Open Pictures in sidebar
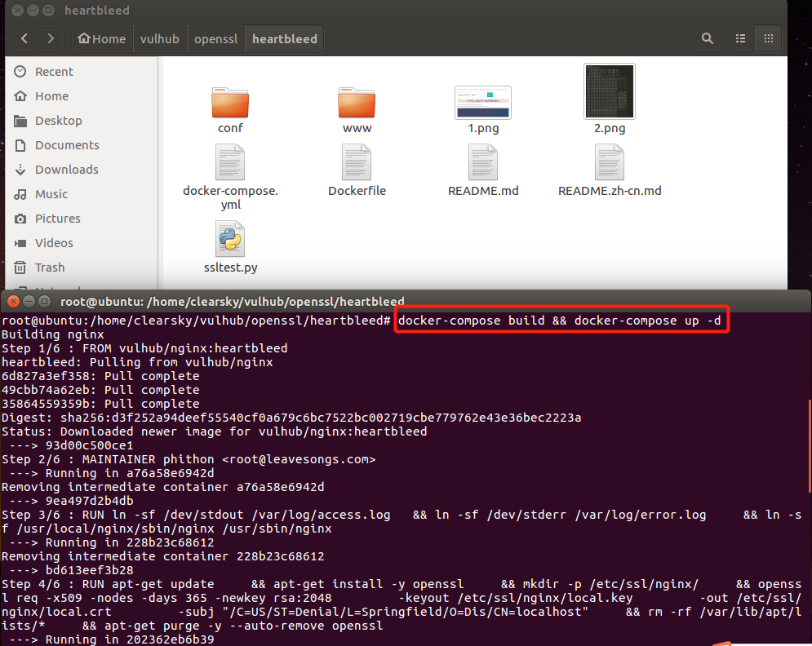The height and width of the screenshot is (646, 812). coord(80,219)
